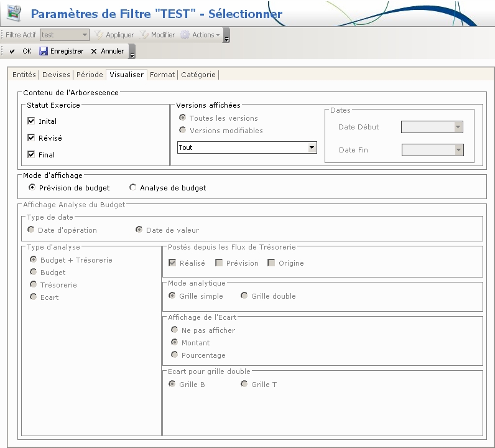This screenshot has height=448, width=495.
Task: Click the filter settings icon in title
Action: tap(14, 13)
